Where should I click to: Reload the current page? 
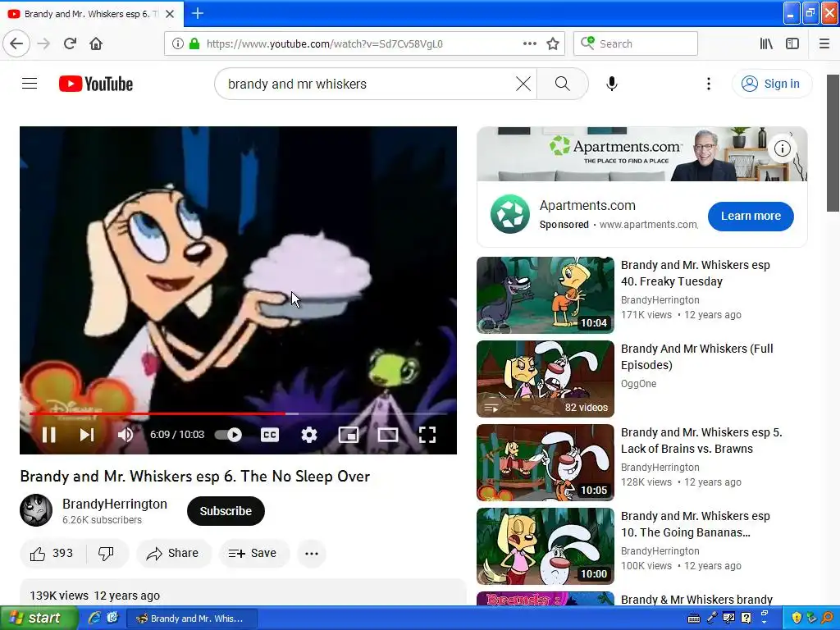[x=70, y=43]
